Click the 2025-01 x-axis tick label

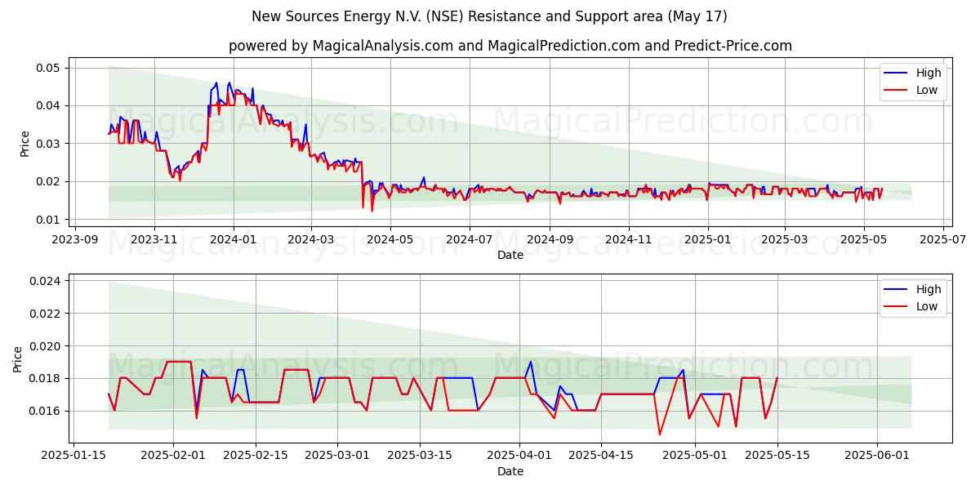[x=708, y=239]
